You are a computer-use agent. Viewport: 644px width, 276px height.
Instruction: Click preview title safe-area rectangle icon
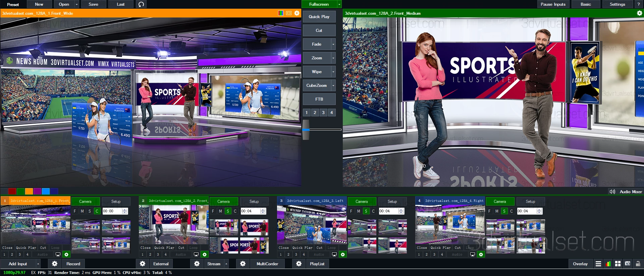pos(289,13)
